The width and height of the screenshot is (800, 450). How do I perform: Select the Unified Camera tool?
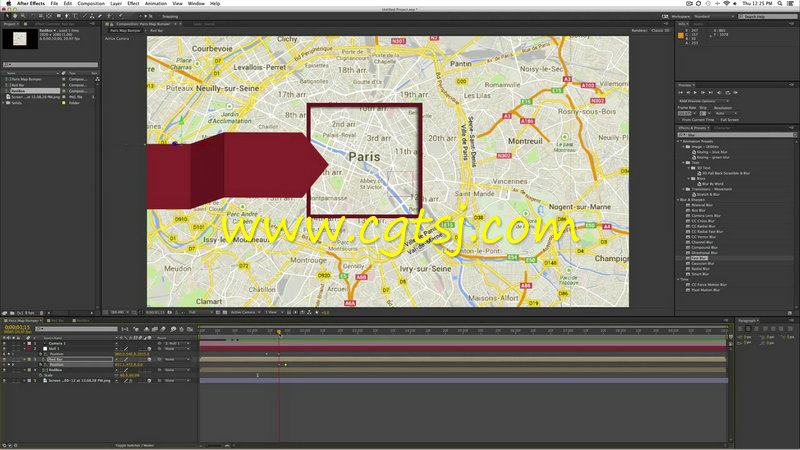pos(41,16)
